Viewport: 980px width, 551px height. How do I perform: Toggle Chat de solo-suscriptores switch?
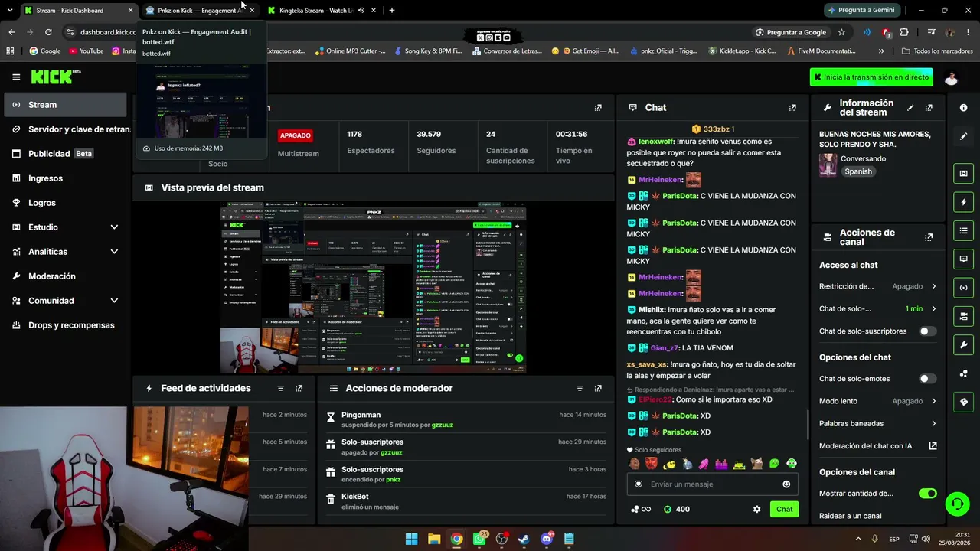click(927, 331)
